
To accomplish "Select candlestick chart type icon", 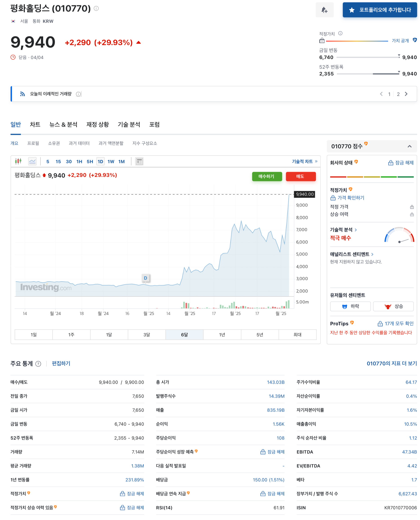I will (x=18, y=161).
